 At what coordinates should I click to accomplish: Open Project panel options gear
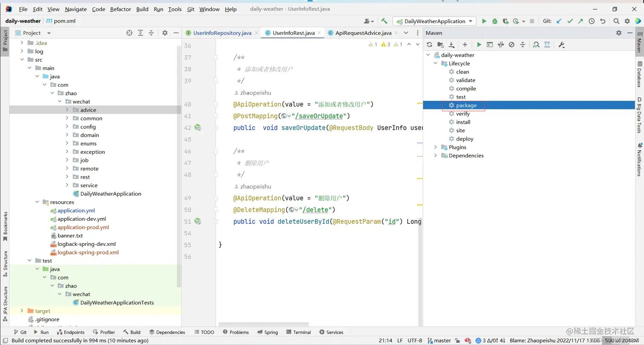[x=165, y=33]
